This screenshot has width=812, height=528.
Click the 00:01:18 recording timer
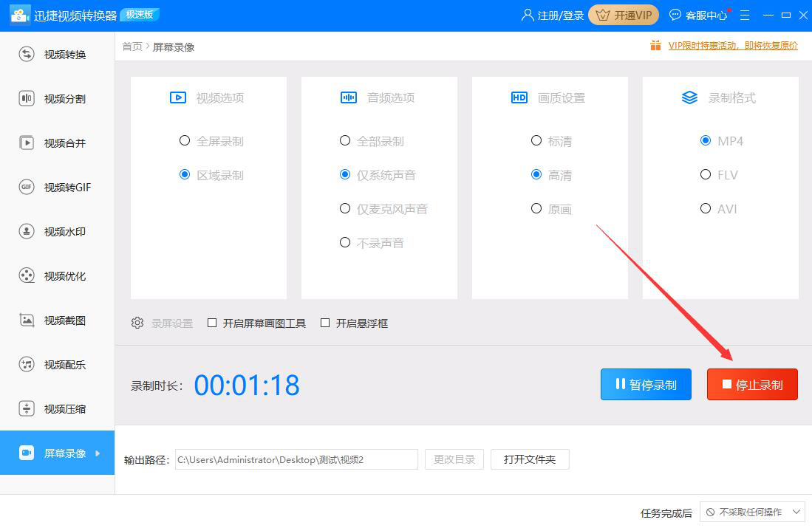click(x=247, y=385)
